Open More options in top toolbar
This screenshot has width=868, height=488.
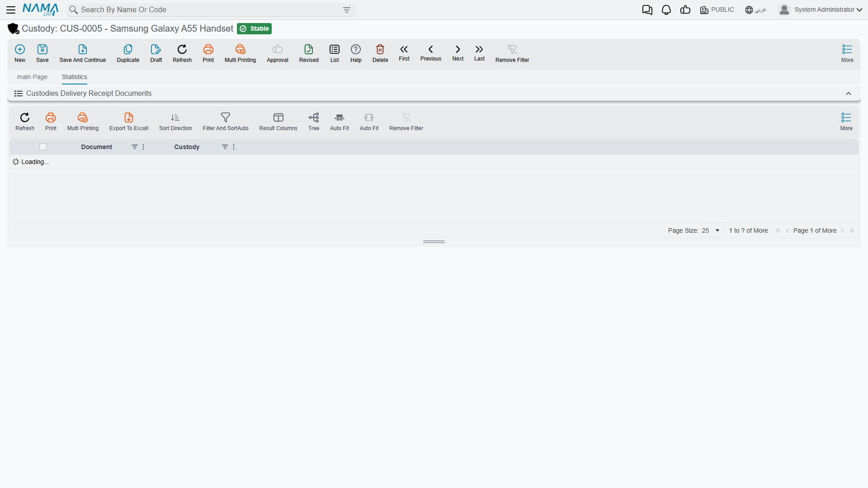[x=847, y=53]
